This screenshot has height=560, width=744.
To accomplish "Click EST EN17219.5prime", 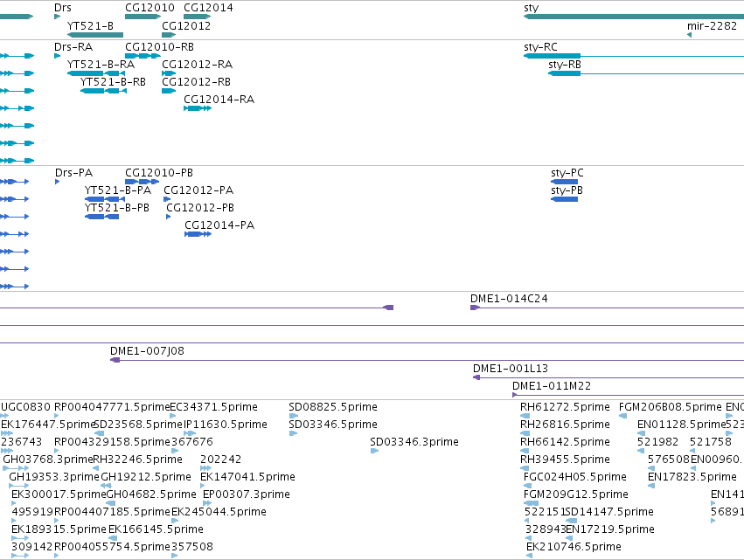I will click(610, 529).
